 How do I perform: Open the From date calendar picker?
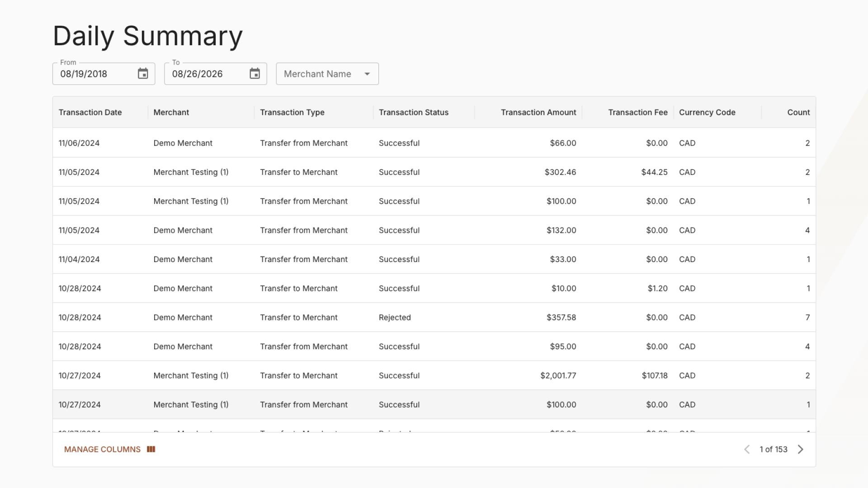click(x=143, y=74)
